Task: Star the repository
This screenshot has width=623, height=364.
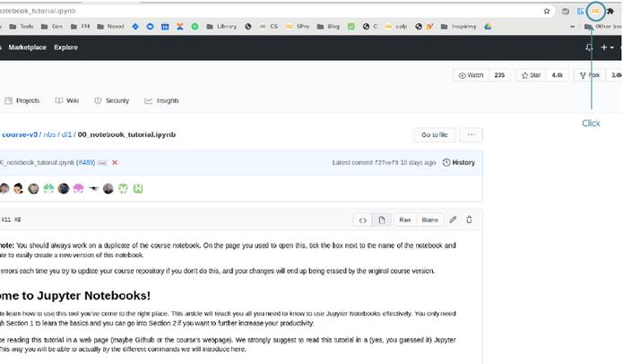Action: 532,75
